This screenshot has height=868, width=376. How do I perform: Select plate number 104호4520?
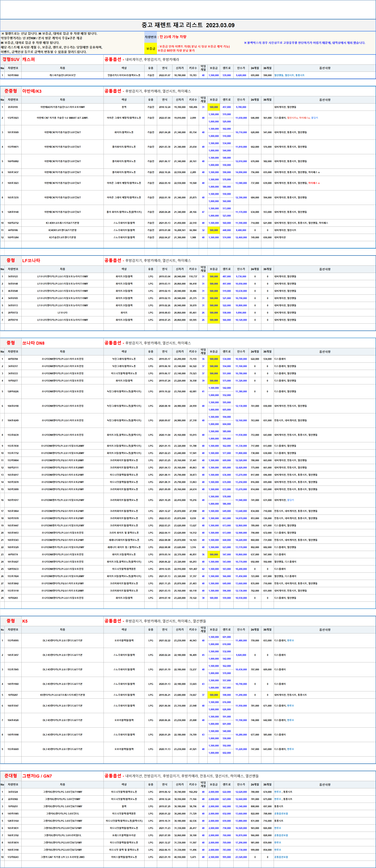click(13, 720)
